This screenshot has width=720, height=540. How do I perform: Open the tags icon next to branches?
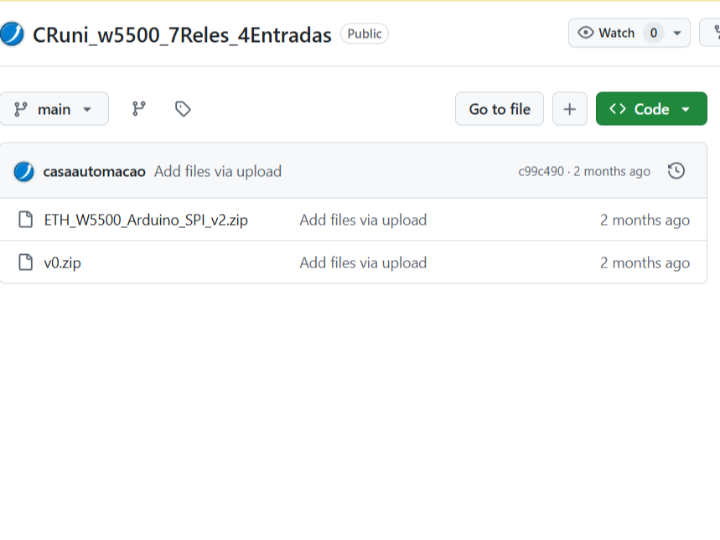pos(183,109)
